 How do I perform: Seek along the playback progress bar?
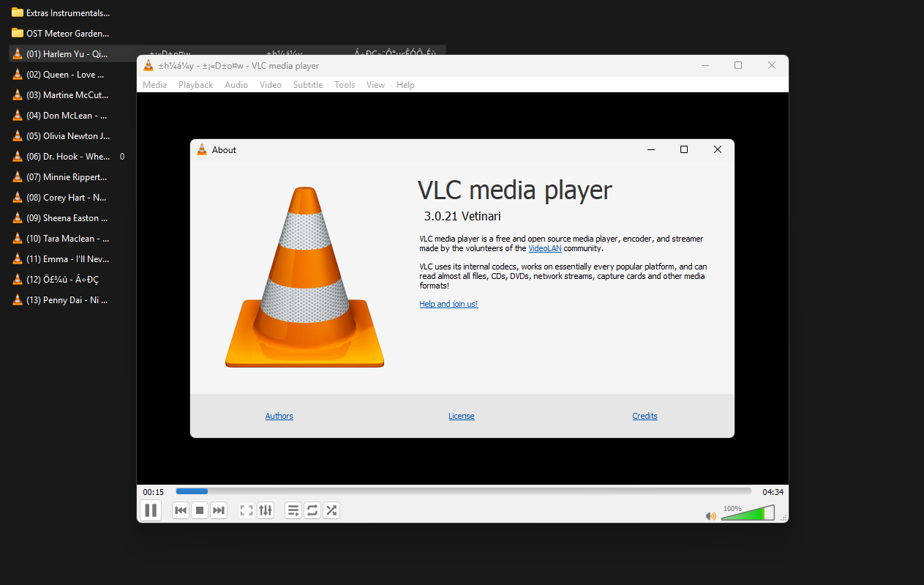click(463, 491)
